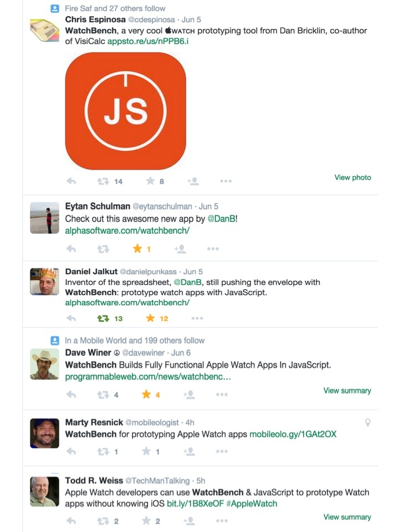
Task: Open more options on Chris Espinosa's tweet
Action: tap(226, 181)
